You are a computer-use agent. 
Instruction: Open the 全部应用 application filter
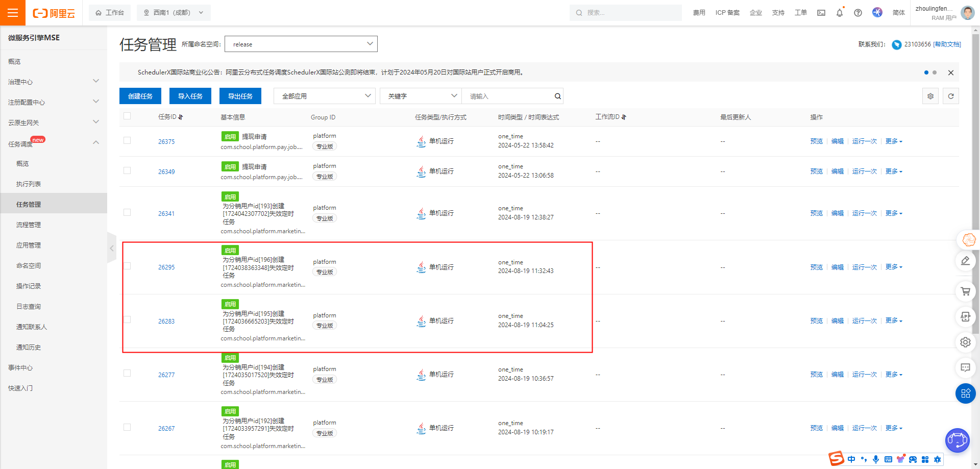pos(325,96)
